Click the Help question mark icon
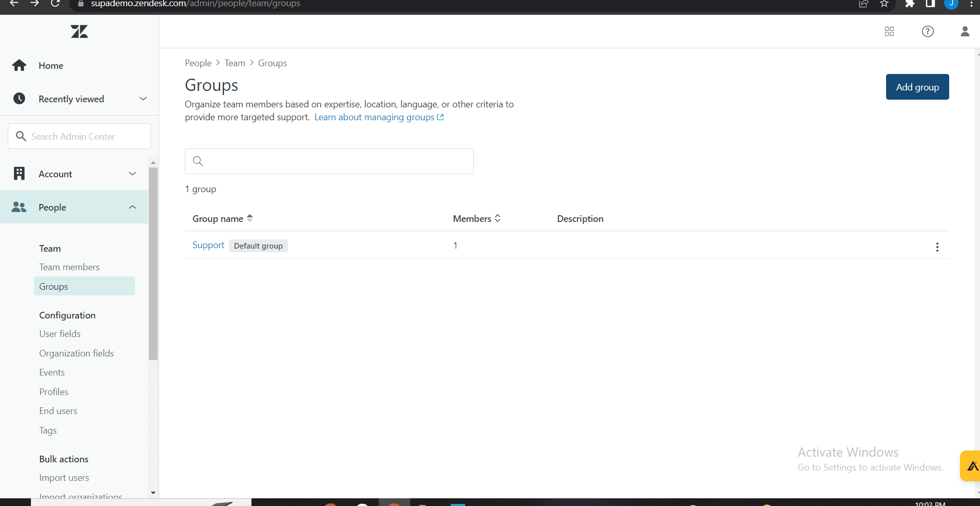 pyautogui.click(x=928, y=31)
